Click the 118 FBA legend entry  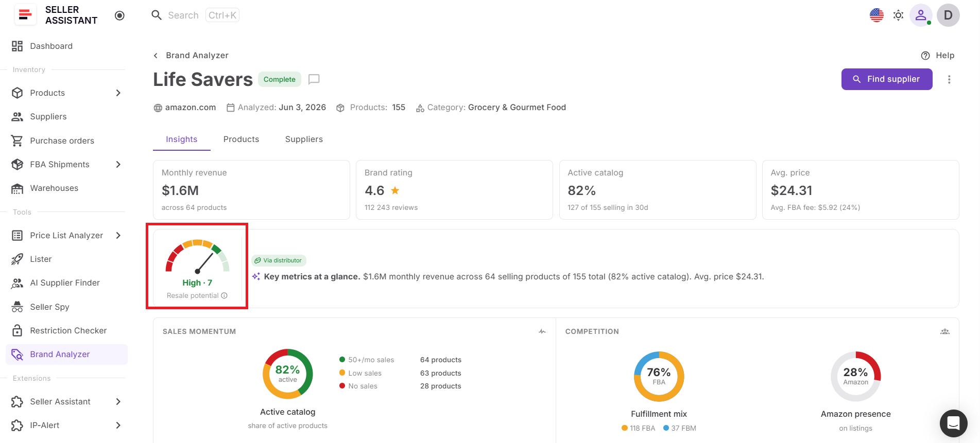[639, 428]
